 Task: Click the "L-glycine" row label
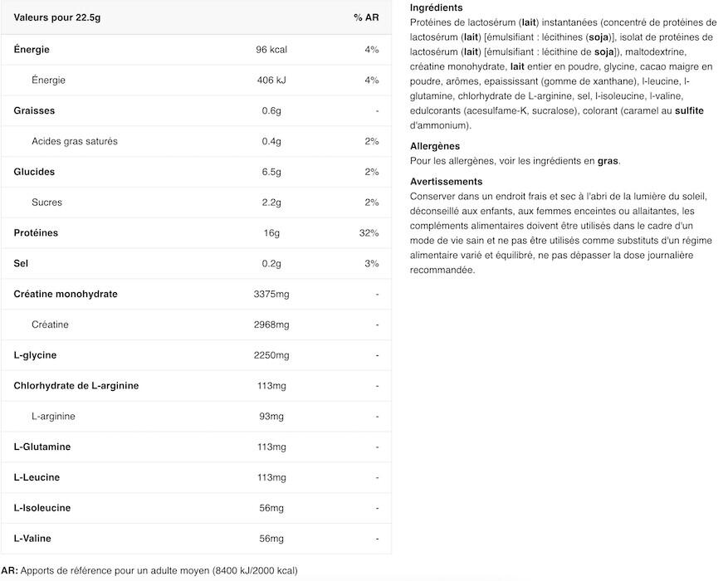[x=35, y=355]
